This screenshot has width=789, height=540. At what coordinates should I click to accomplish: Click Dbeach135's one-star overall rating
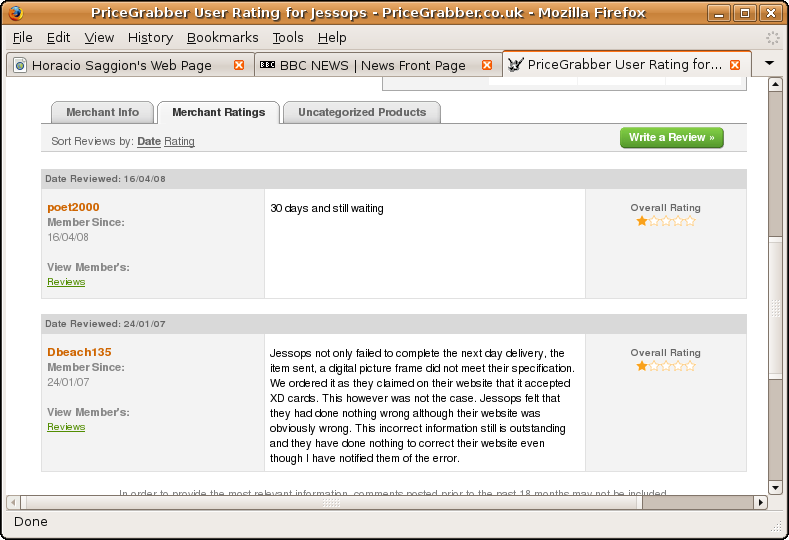pos(665,366)
